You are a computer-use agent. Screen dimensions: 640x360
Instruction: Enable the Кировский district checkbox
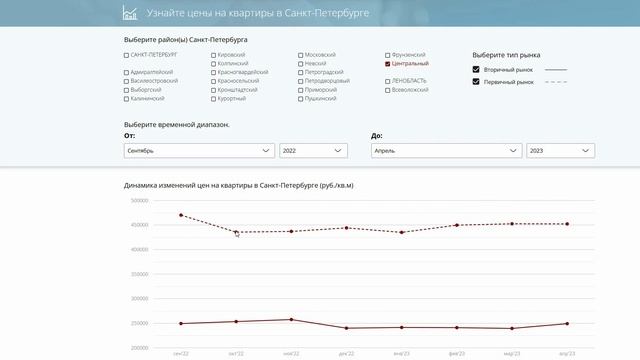point(213,55)
